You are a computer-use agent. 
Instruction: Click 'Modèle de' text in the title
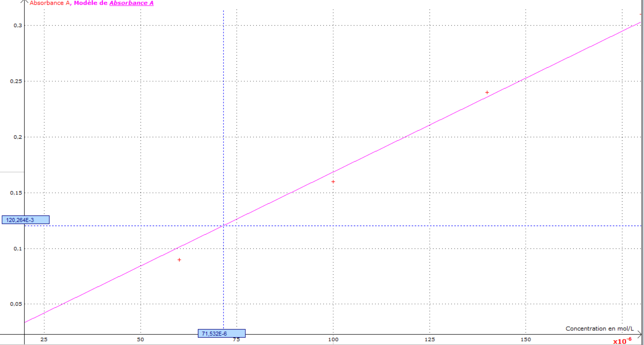click(x=91, y=3)
